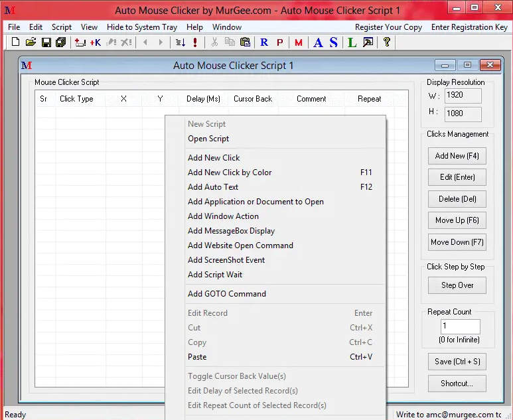Click the Delay (Ms) column header
The height and width of the screenshot is (420, 513).
tap(203, 99)
